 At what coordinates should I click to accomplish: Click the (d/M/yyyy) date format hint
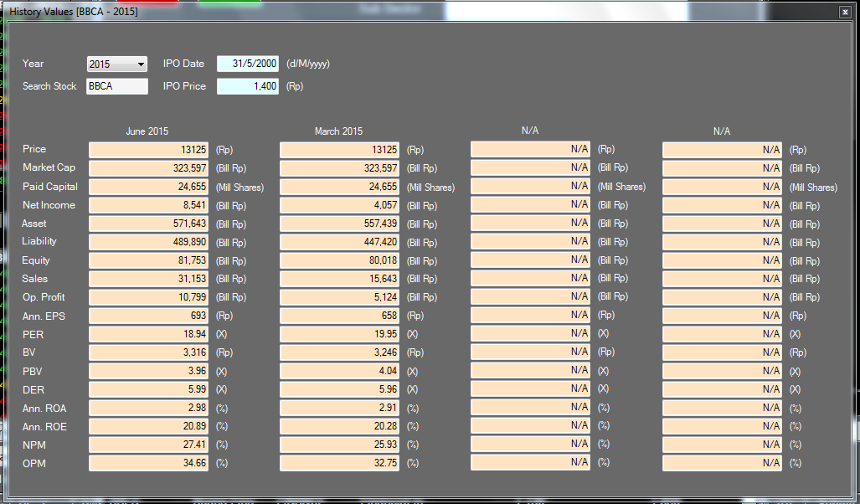coord(308,64)
